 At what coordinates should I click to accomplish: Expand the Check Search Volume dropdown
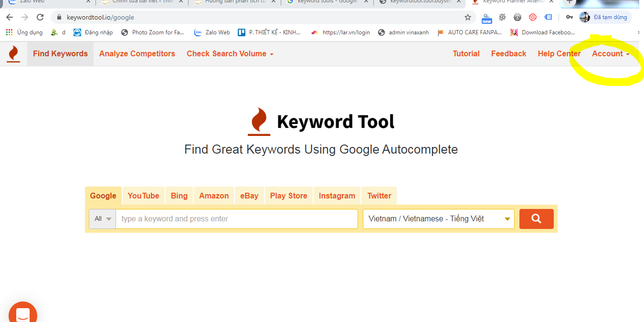coord(230,54)
